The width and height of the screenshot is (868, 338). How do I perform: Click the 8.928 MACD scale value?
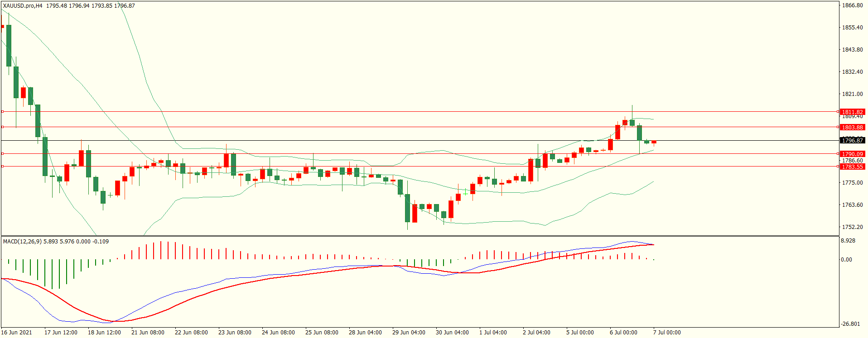click(x=848, y=241)
